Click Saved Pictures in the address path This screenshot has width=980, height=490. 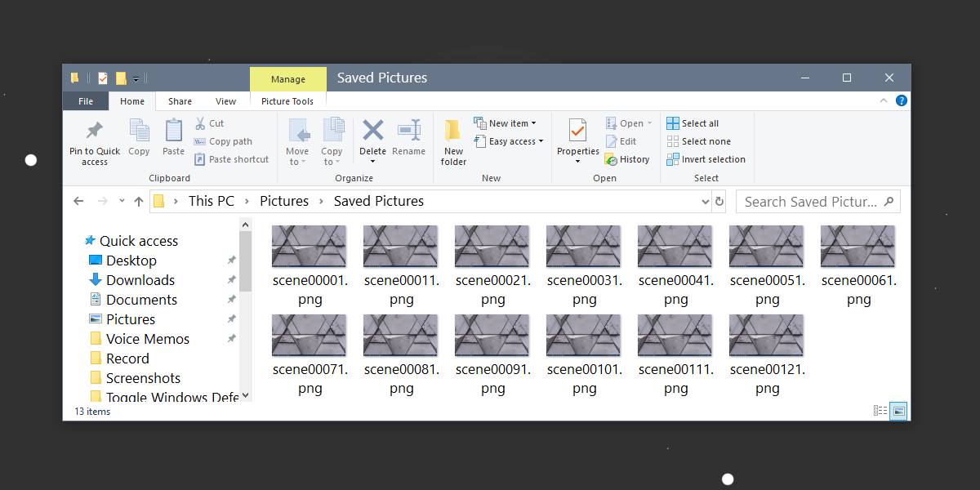[x=379, y=201]
